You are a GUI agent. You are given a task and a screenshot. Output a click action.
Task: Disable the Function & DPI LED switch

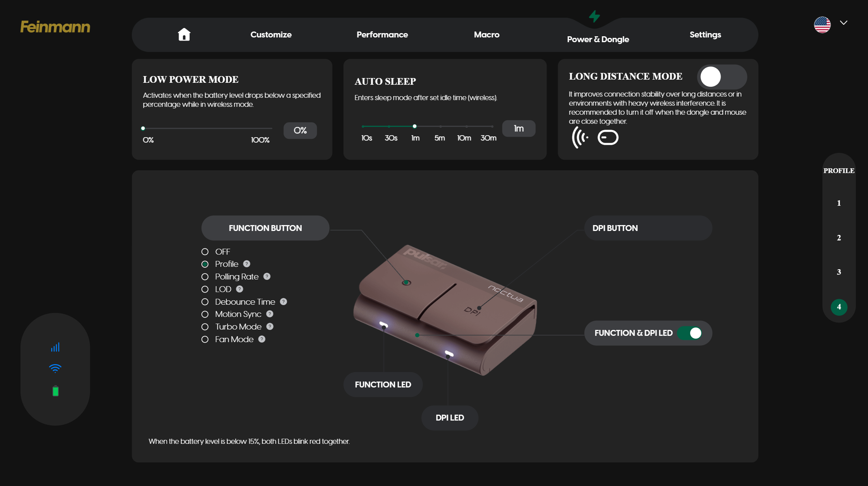click(690, 333)
